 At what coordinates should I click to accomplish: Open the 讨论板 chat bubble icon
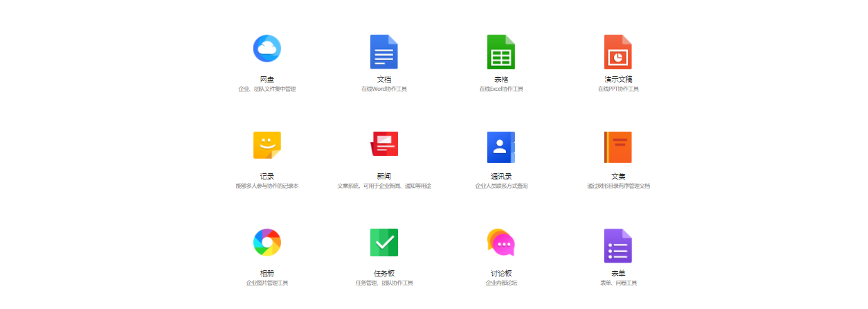[501, 242]
